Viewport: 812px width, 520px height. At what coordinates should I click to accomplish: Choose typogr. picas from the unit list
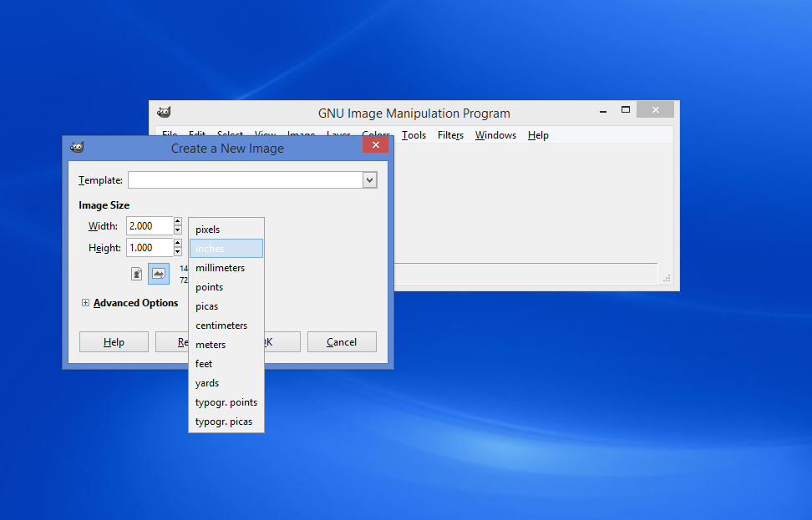pyautogui.click(x=226, y=421)
